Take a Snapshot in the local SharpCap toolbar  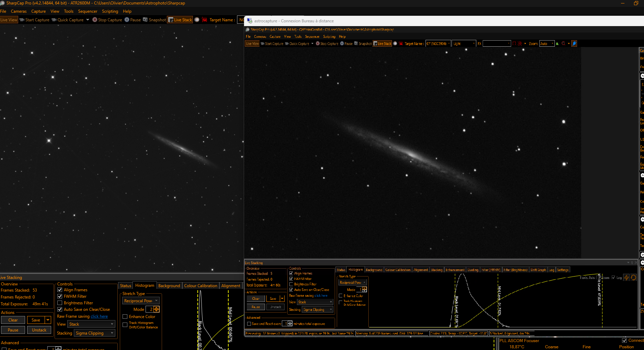[154, 20]
